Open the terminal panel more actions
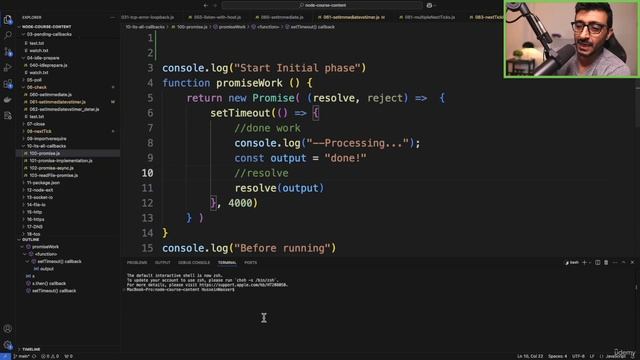Image resolution: width=640 pixels, height=360 pixels. point(615,262)
